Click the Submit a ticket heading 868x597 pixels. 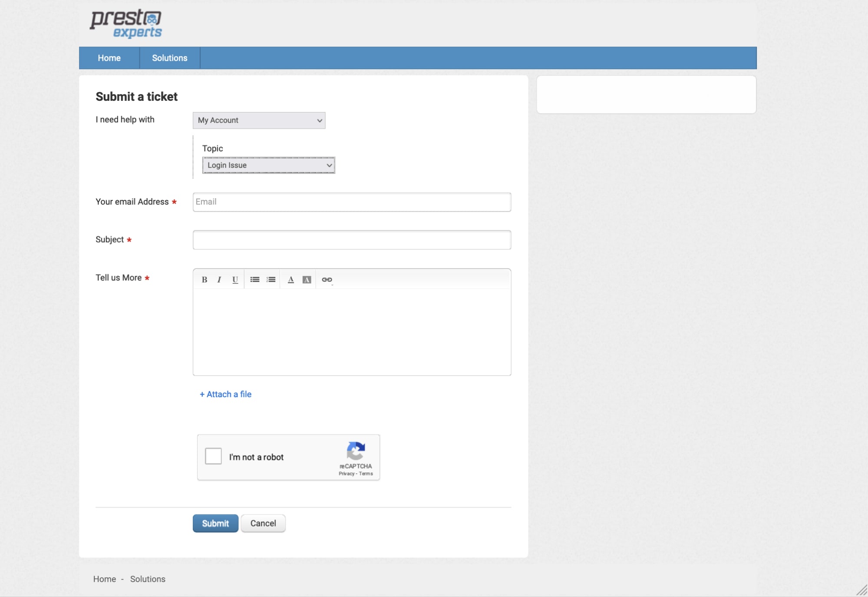(136, 96)
